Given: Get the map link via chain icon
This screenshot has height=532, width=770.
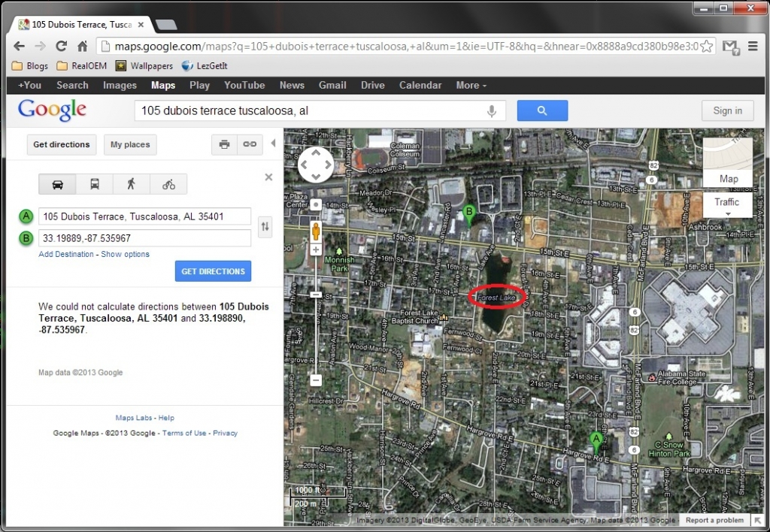Looking at the screenshot, I should click(x=250, y=144).
